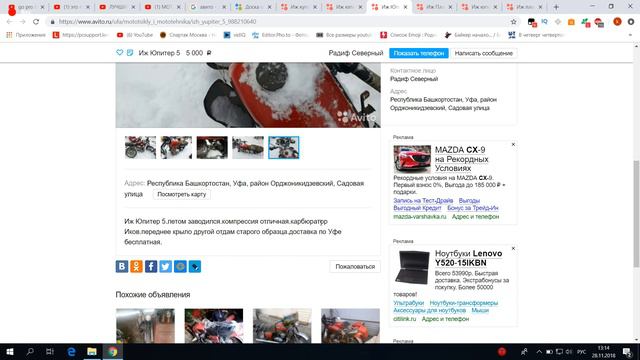Click 'Написать сообщение' button
Viewport: 640px width, 360px height.
click(484, 53)
